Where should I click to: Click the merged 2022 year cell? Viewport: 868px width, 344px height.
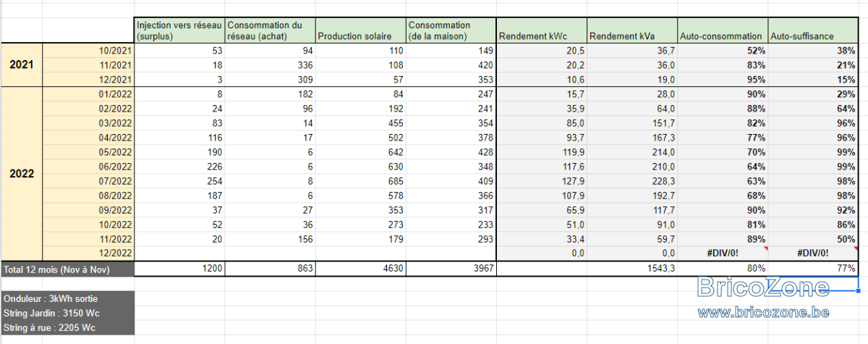coord(22,174)
